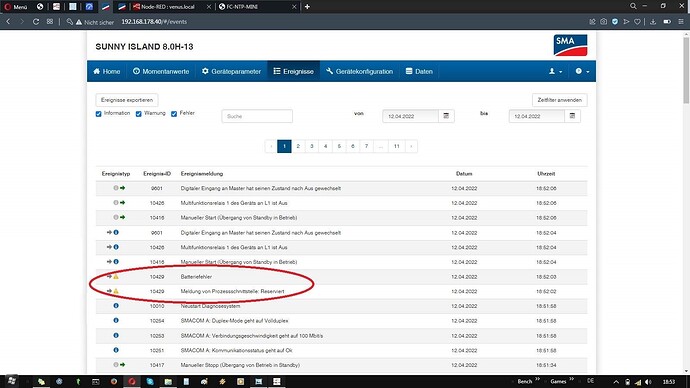Click the 'von' date field
The width and height of the screenshot is (690, 388).
tap(410, 116)
